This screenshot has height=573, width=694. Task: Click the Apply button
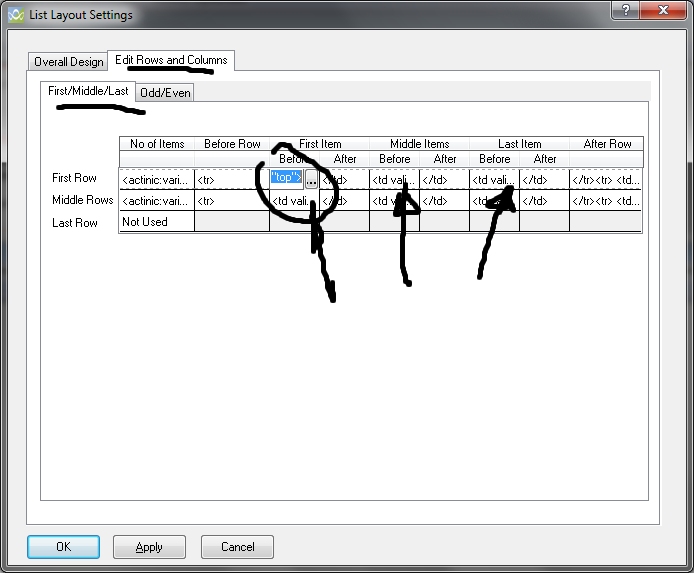(149, 547)
